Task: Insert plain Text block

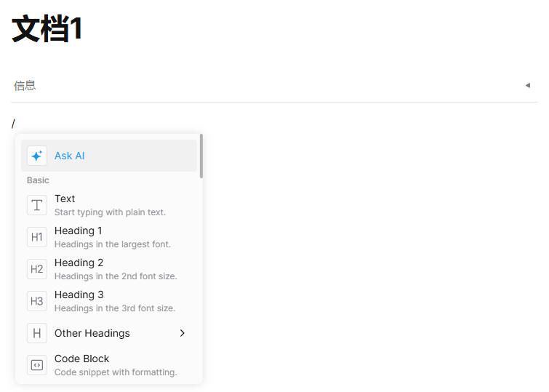Action: pos(109,205)
